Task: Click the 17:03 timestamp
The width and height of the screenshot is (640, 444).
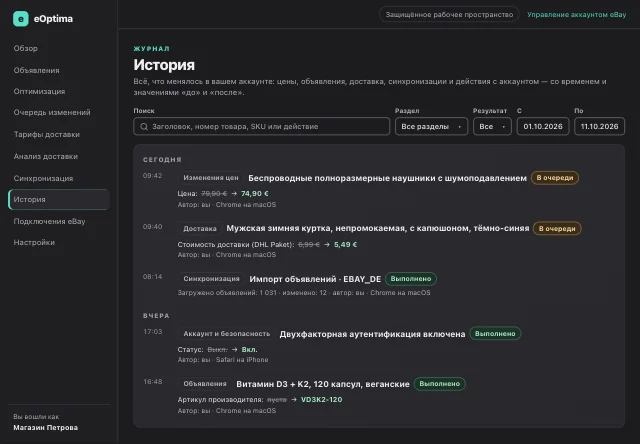Action: click(x=153, y=332)
